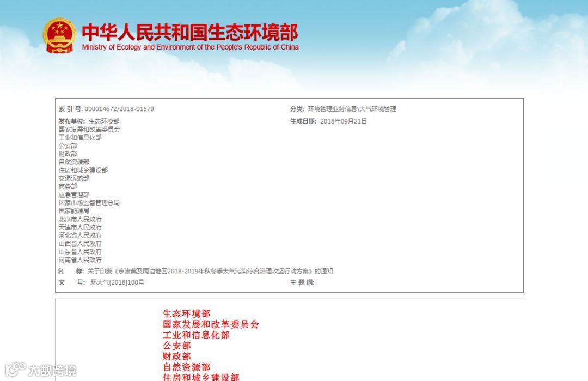Select 国家能源局 in the publisher list

click(x=74, y=211)
